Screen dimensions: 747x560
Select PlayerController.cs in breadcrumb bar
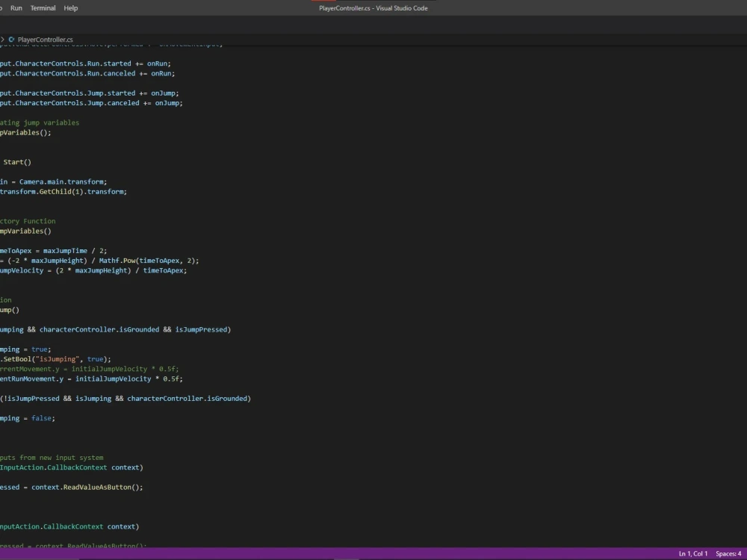point(46,40)
